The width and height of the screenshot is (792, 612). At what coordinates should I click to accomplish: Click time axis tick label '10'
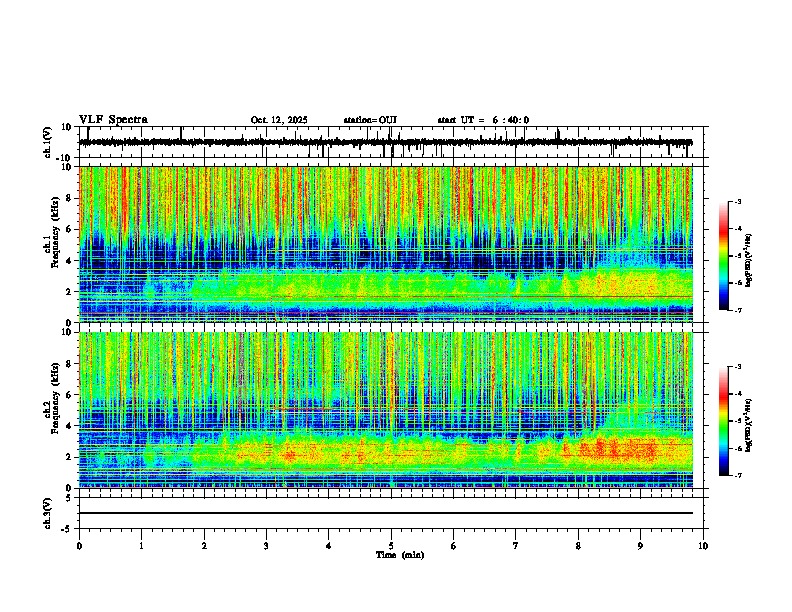click(703, 546)
